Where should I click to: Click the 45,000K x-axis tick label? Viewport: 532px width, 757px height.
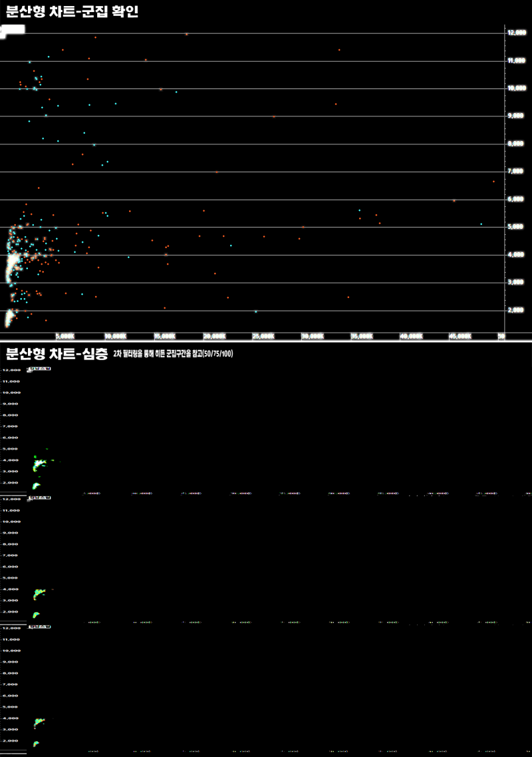461,336
